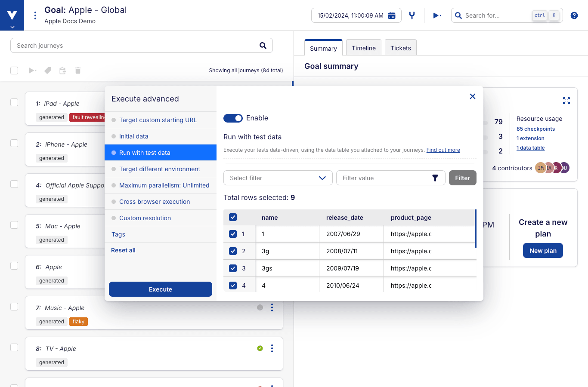Click the branching/fork icon in the header
This screenshot has width=588, height=387.
412,15
